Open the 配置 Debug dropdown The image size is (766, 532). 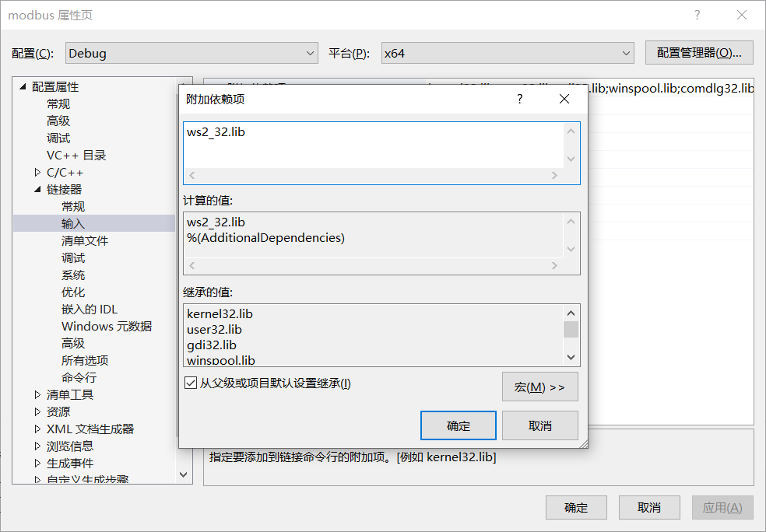191,53
